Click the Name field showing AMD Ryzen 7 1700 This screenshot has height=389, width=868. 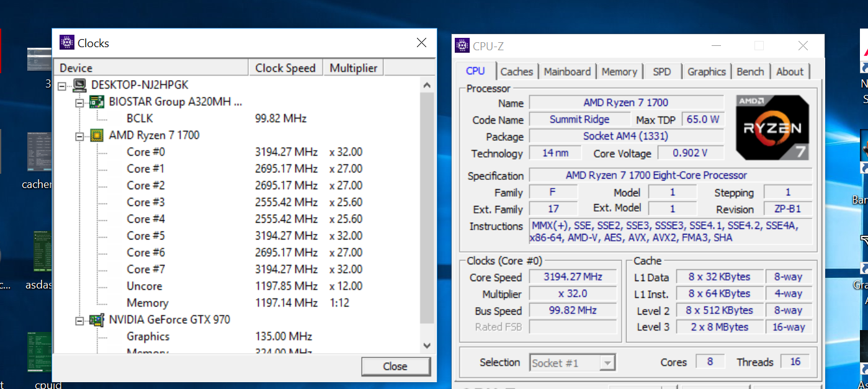point(626,102)
